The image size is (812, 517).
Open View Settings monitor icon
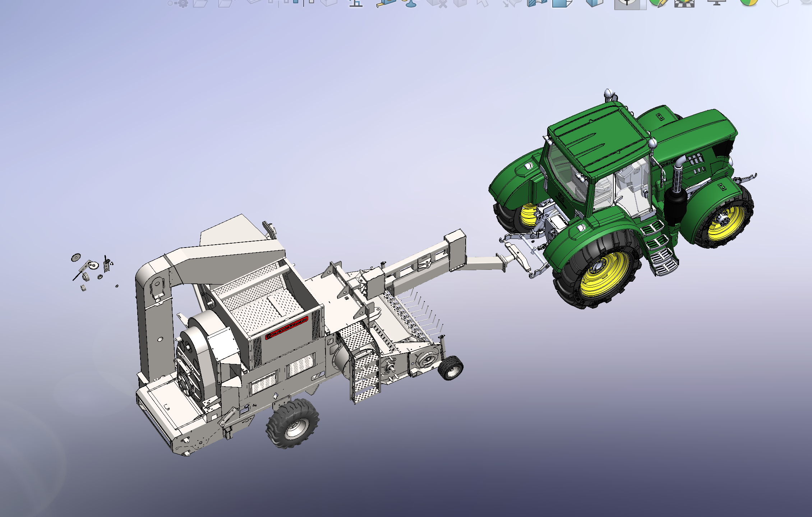[x=716, y=3]
